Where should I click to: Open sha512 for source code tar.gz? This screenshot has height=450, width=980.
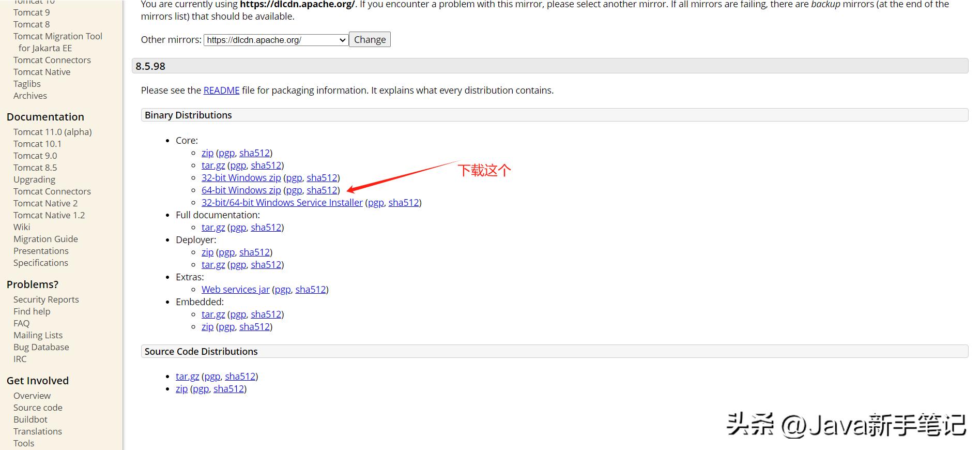[x=240, y=377]
